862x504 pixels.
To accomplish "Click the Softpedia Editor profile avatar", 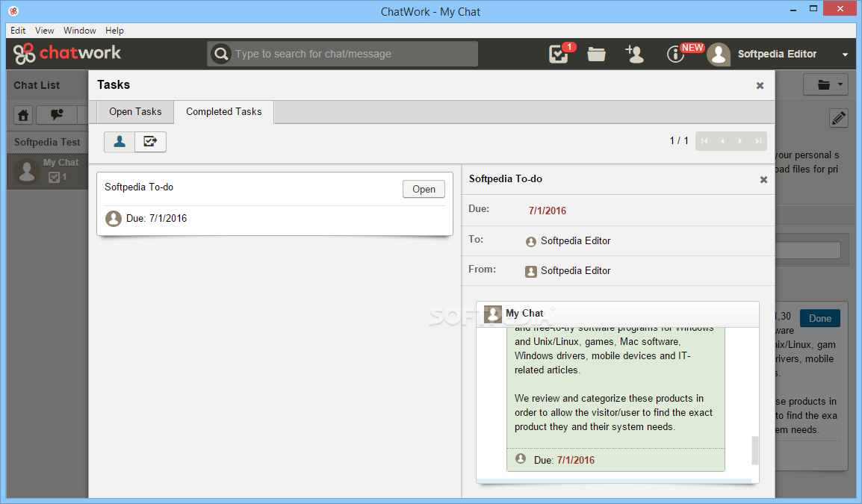I will [x=719, y=54].
